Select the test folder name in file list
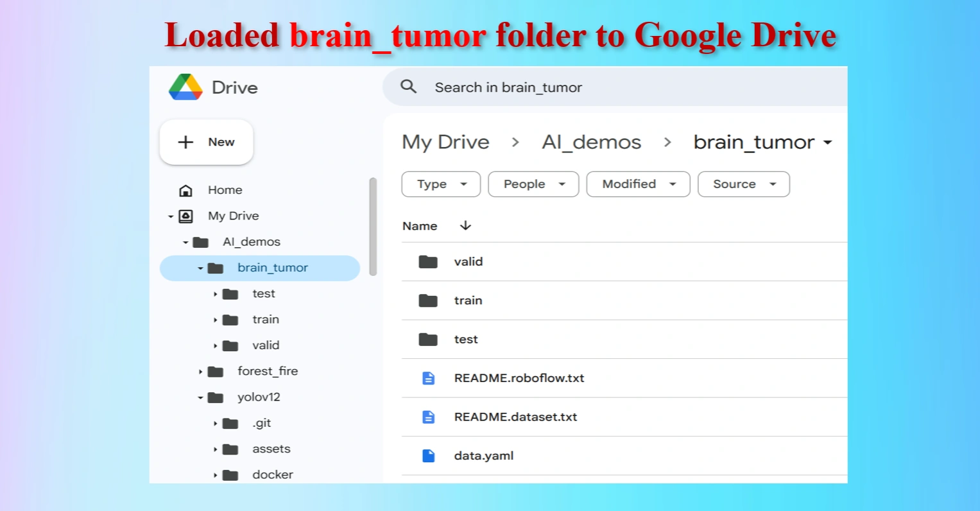 tap(466, 339)
